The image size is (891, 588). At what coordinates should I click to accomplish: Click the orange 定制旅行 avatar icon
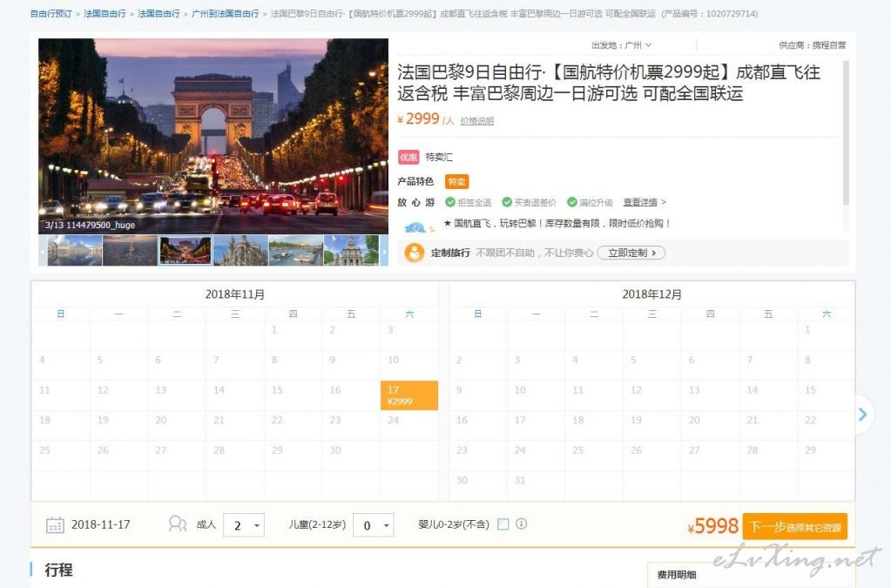point(415,253)
